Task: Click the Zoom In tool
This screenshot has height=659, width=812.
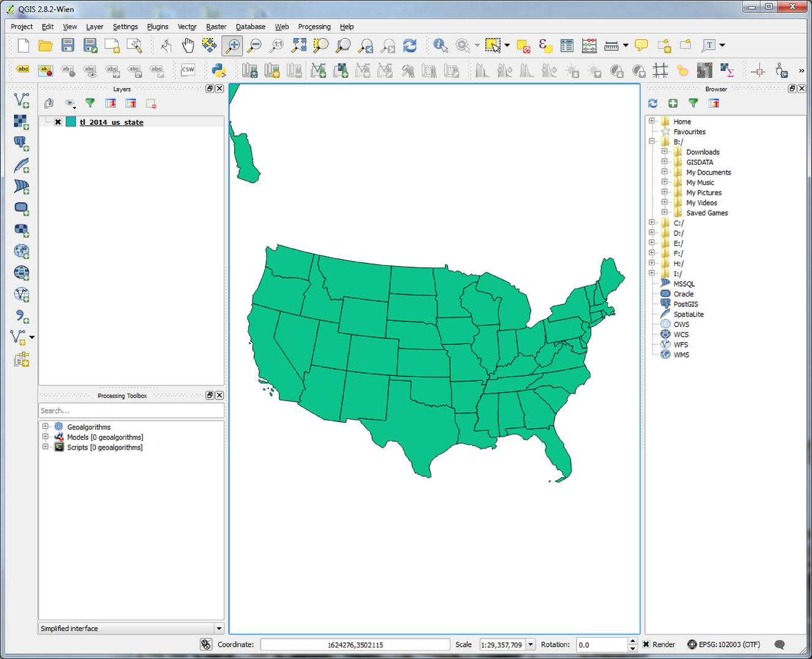Action: click(232, 45)
